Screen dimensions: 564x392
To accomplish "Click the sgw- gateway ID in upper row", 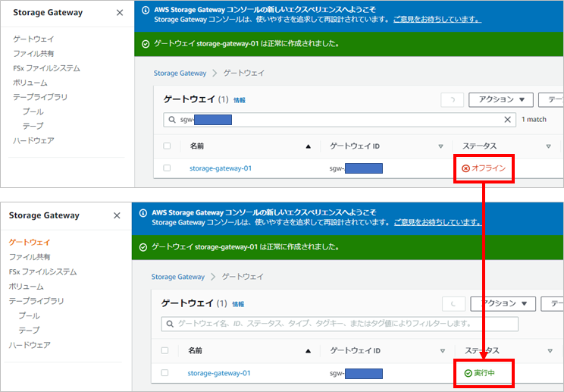I will coord(356,168).
